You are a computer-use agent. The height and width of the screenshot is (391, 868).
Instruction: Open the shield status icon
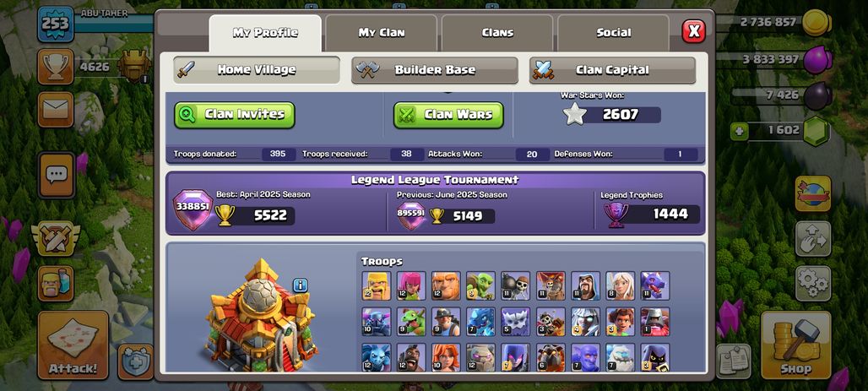coord(135,361)
